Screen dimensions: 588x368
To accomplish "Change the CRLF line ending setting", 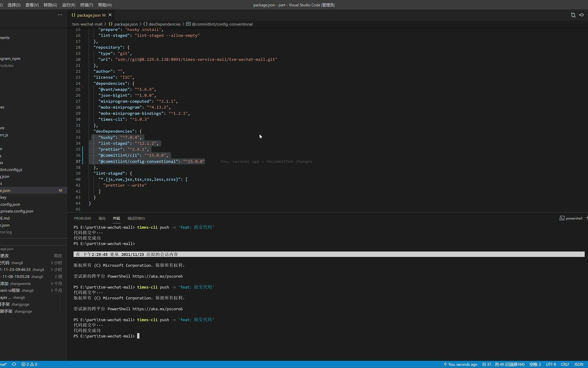I will pyautogui.click(x=565, y=364).
